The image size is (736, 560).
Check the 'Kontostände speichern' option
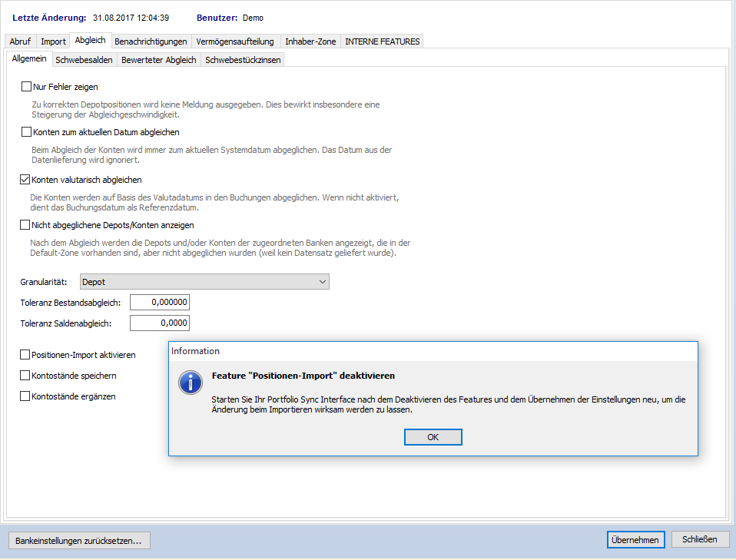click(25, 376)
